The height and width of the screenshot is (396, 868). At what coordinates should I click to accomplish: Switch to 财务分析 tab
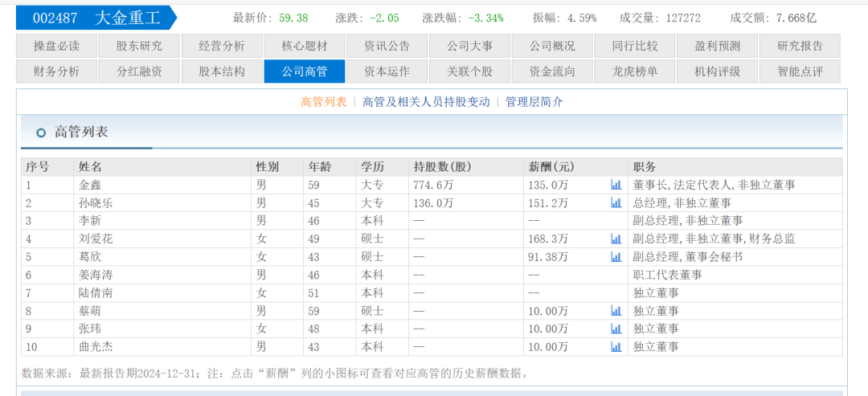point(56,71)
